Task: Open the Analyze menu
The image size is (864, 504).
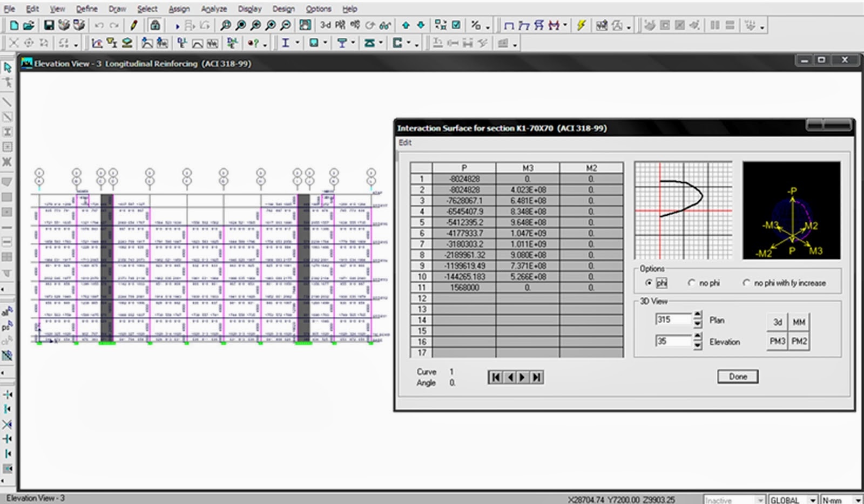Action: [x=214, y=9]
